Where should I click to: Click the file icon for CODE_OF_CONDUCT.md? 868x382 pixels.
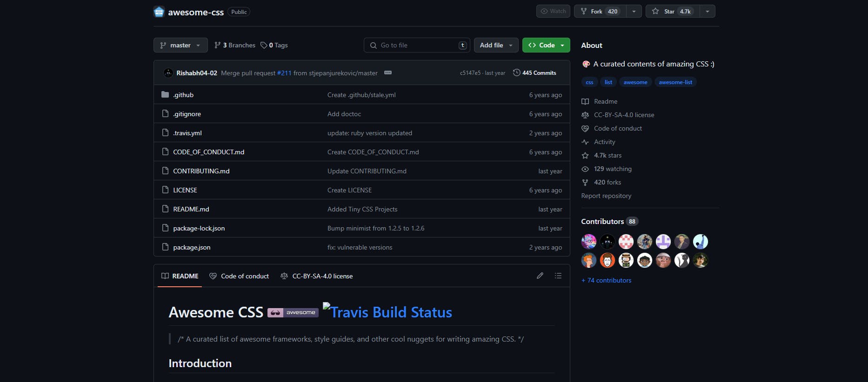coord(165,152)
